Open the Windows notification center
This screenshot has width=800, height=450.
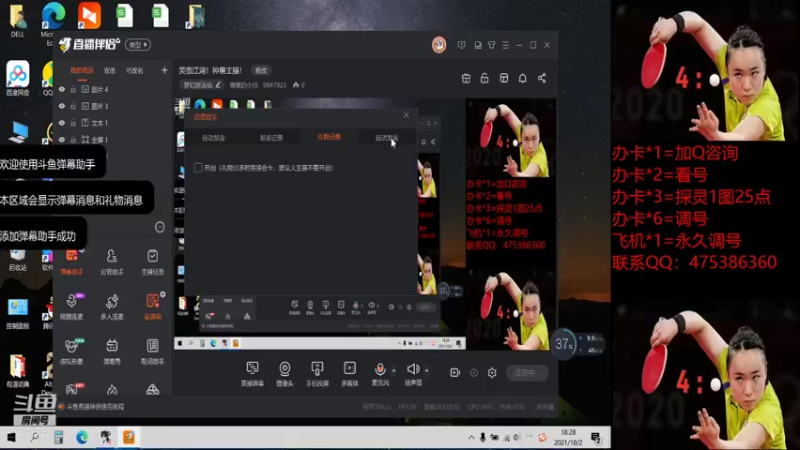(x=595, y=437)
